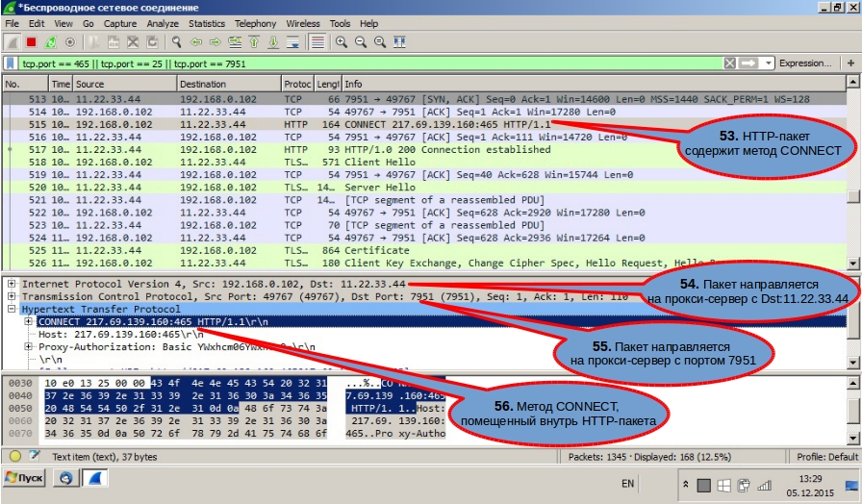Open the Expression... filter builder
Screen dimensions: 862x504
(805, 63)
